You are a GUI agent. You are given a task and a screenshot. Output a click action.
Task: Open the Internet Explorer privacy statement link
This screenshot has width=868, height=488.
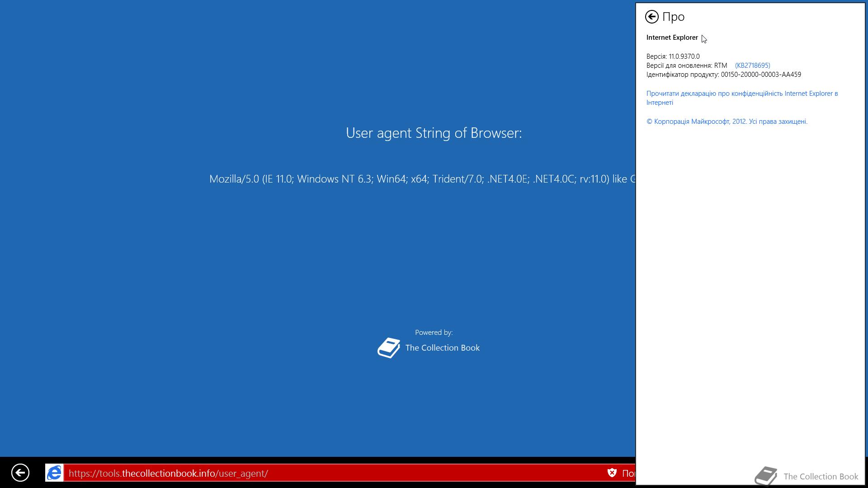[x=742, y=98]
